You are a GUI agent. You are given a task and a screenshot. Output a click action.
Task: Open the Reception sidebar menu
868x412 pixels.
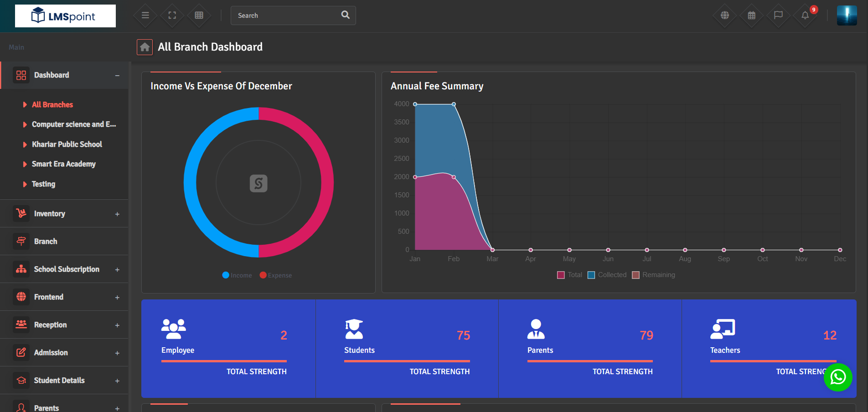pos(64,325)
